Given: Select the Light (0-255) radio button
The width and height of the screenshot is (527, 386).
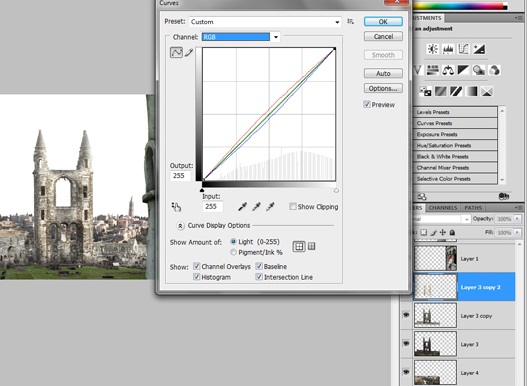Looking at the screenshot, I should (x=233, y=241).
